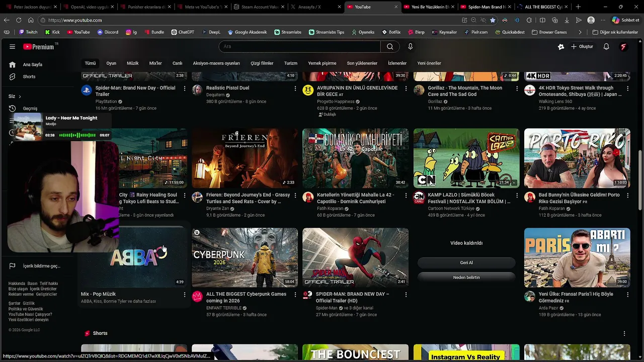Open the browser home button

click(31, 20)
